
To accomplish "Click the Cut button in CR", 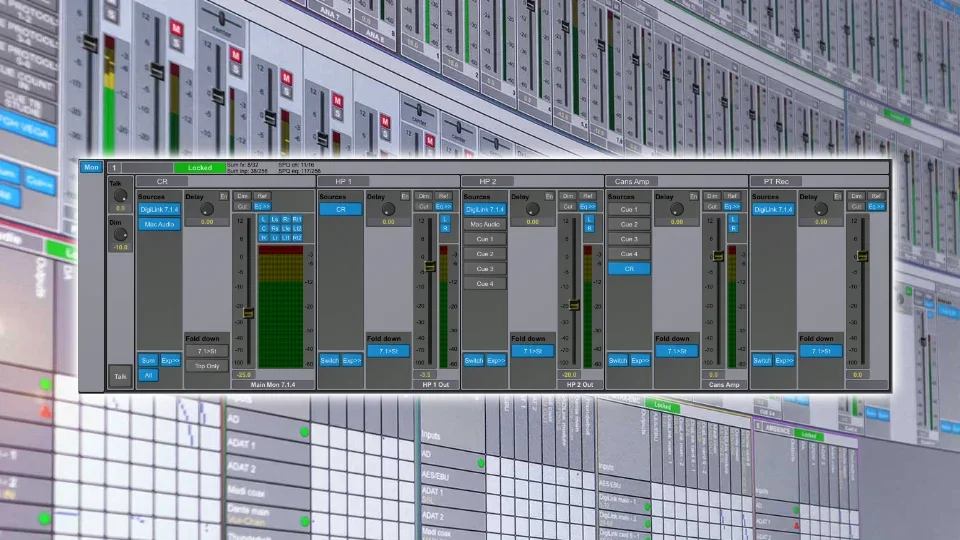I will pyautogui.click(x=242, y=206).
